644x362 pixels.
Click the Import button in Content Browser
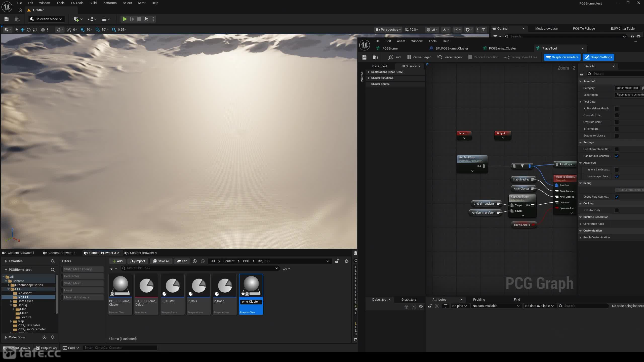(x=138, y=261)
